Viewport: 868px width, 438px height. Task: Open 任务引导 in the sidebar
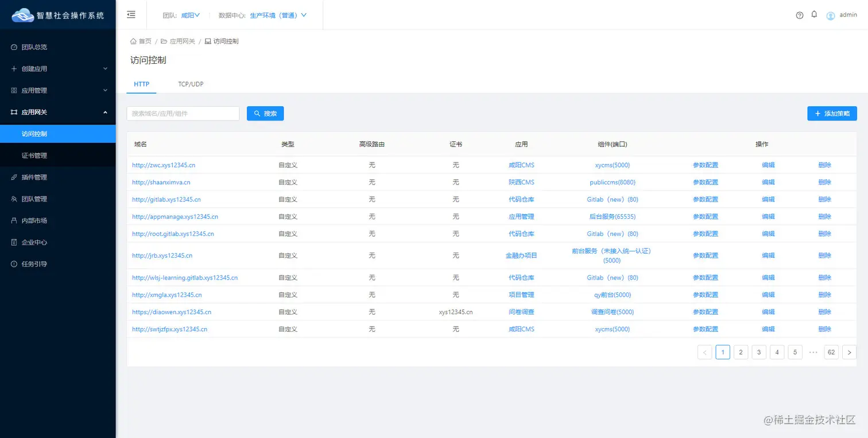[57, 264]
